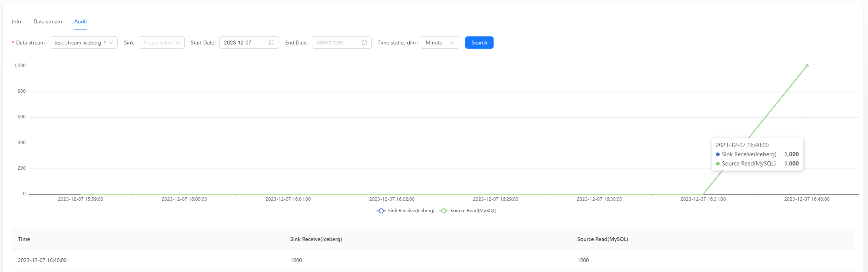Click x-axis label 2023-12-07 15:59:00

pyautogui.click(x=80, y=199)
